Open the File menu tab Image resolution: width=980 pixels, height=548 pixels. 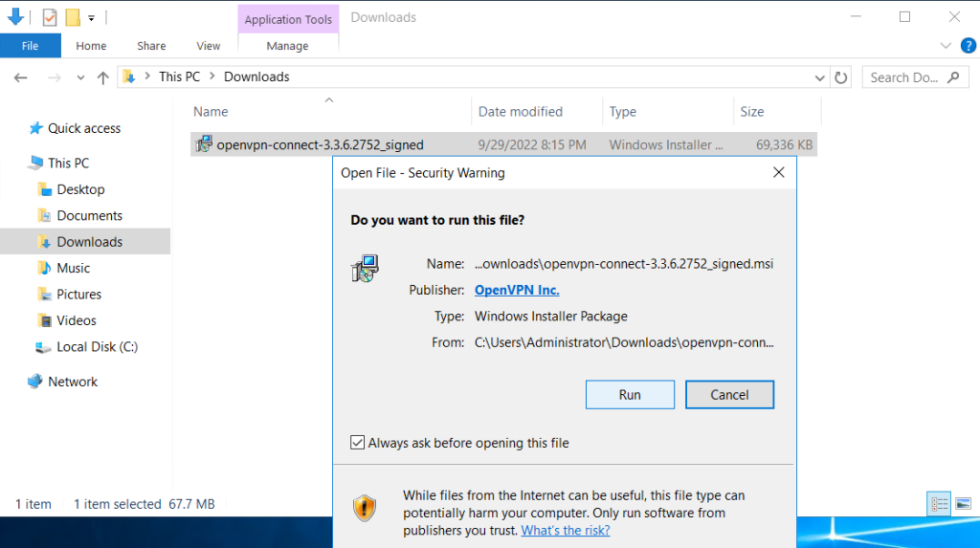point(30,46)
